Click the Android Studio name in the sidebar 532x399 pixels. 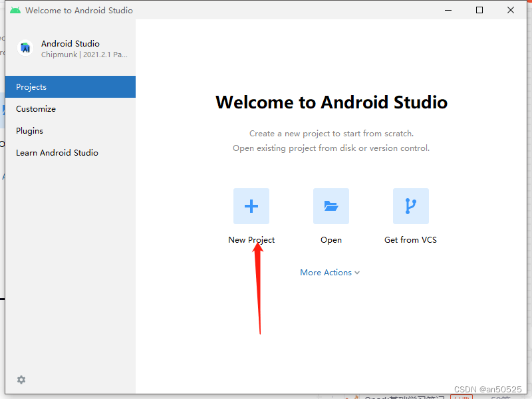[70, 44]
